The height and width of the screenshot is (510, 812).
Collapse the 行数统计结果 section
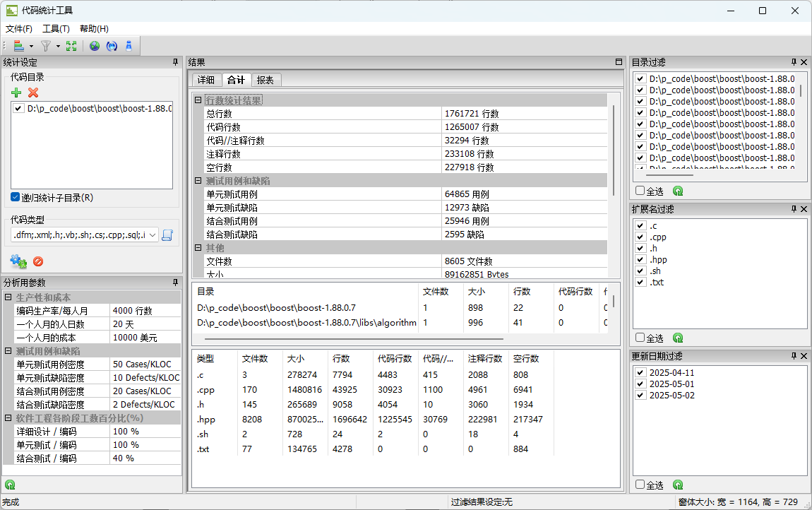click(198, 100)
